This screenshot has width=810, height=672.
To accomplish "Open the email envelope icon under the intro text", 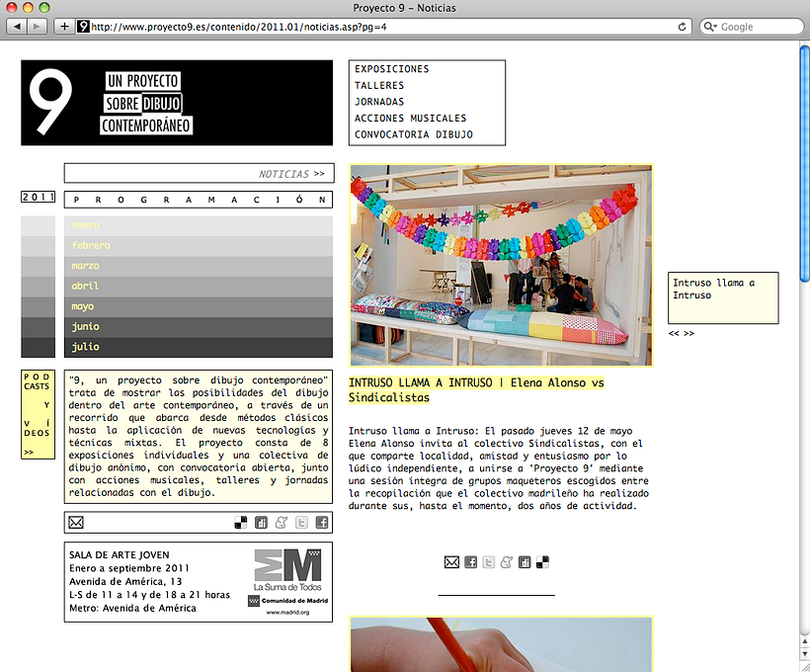I will click(x=76, y=522).
